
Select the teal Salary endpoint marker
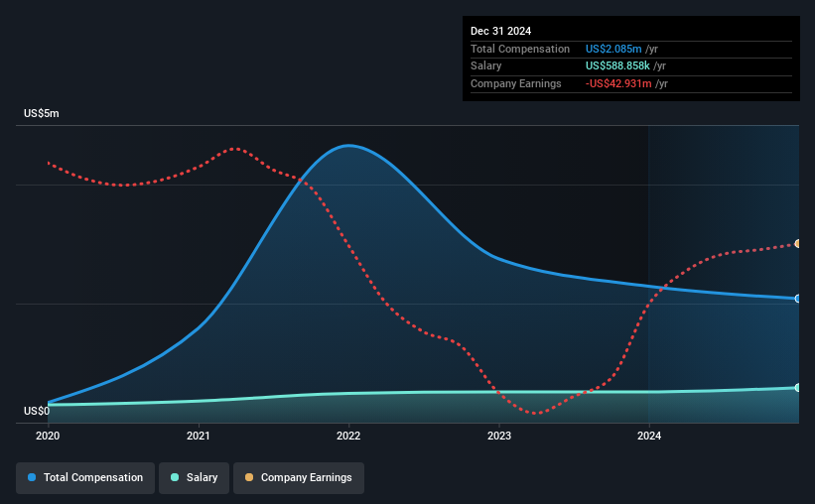(x=798, y=388)
